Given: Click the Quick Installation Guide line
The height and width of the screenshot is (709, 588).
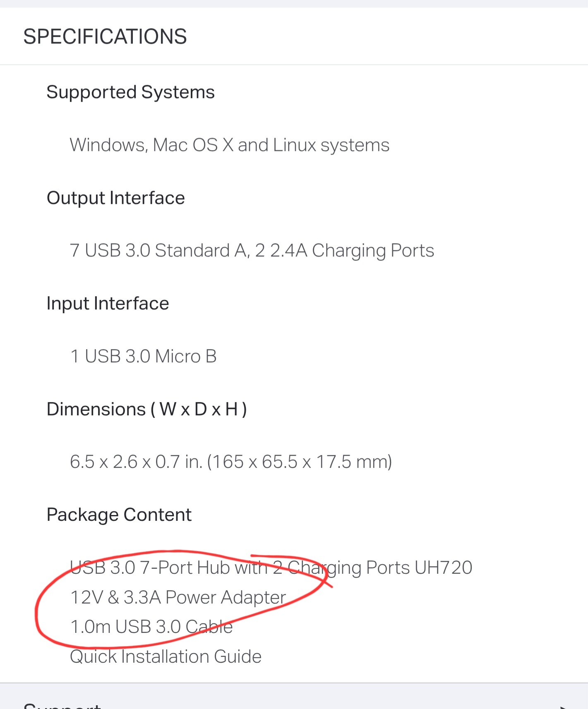Looking at the screenshot, I should click(x=166, y=657).
